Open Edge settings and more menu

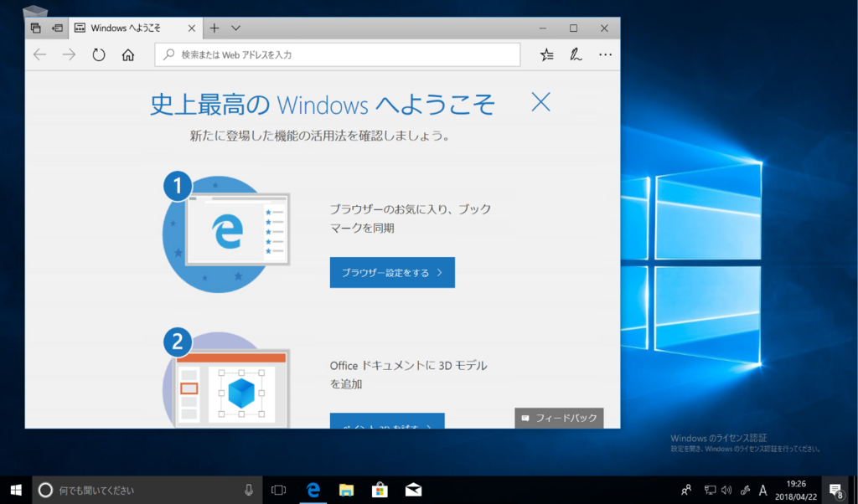[605, 54]
